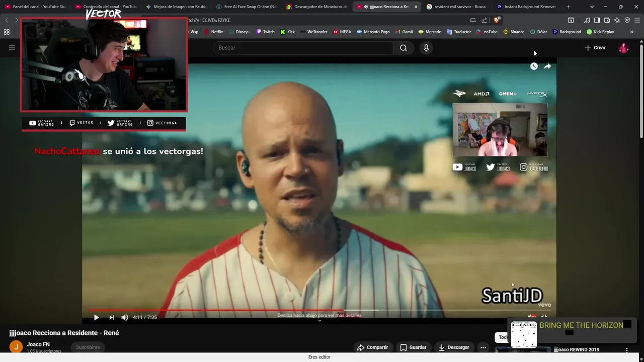Open the Traductor bookmark
The image size is (644, 362).
tap(459, 32)
